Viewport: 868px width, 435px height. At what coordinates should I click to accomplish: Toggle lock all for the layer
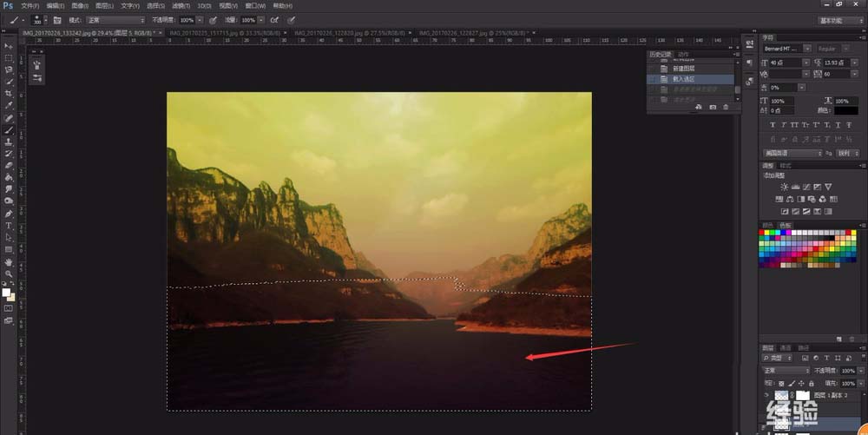811,383
